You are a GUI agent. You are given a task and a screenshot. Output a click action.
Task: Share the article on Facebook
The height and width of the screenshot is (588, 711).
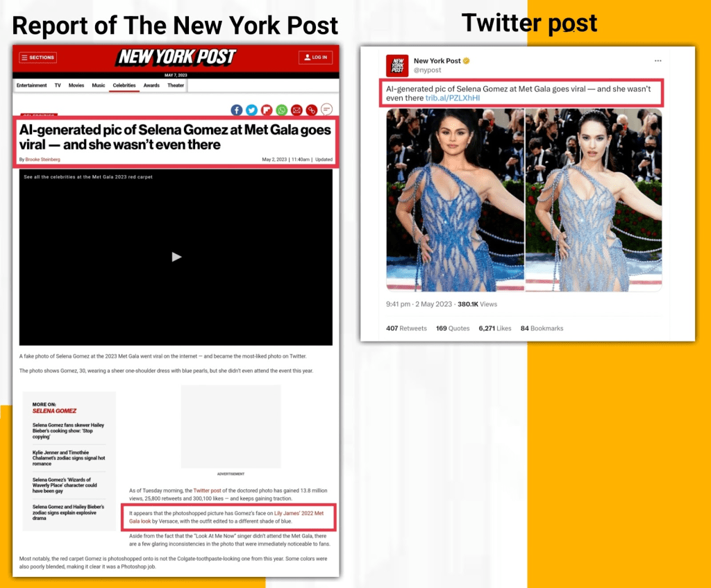point(236,110)
